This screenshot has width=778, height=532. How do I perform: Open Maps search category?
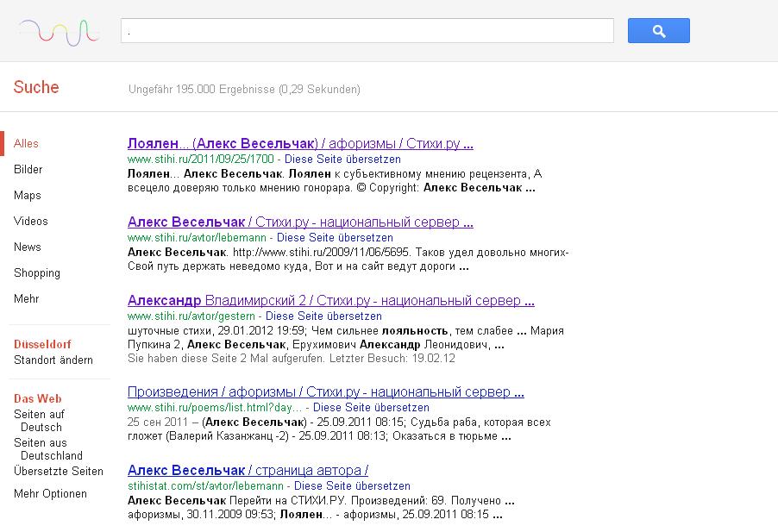27,196
